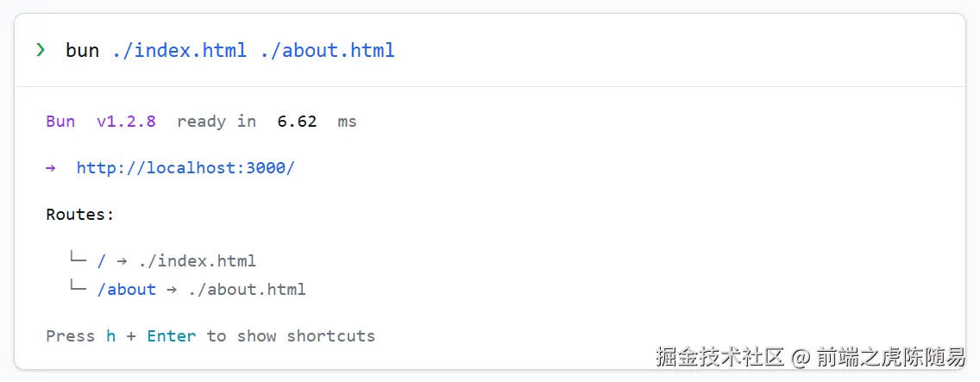Click the tree branch beside the /about route
980x382 pixels.
point(78,288)
